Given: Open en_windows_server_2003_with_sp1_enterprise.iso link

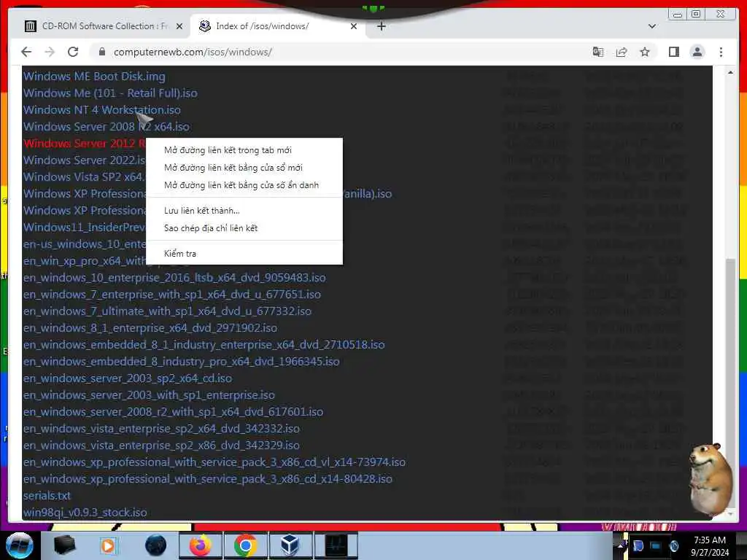Looking at the screenshot, I should click(x=149, y=394).
